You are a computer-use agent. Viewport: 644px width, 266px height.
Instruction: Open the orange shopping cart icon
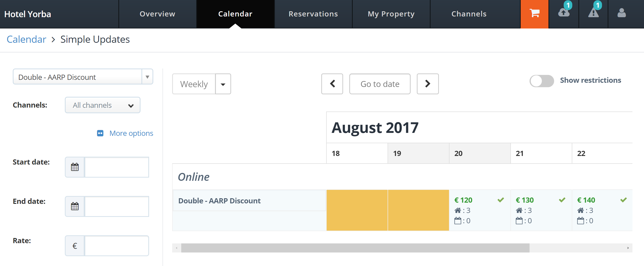coord(534,14)
